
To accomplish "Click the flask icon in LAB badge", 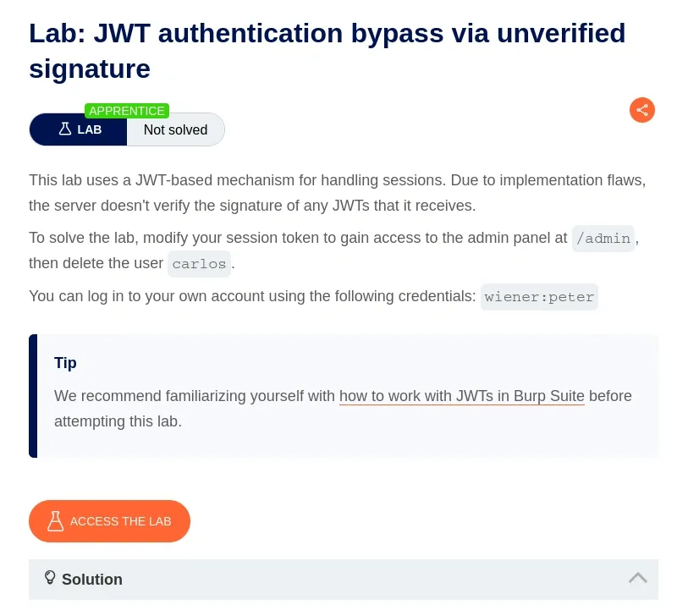I will pyautogui.click(x=65, y=129).
